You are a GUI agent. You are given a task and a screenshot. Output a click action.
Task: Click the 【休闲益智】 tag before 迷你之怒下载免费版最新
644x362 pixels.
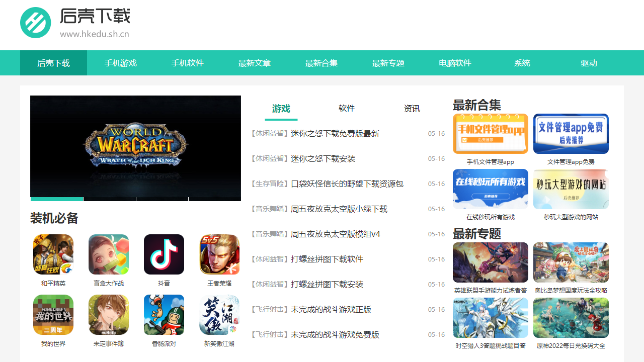270,134
